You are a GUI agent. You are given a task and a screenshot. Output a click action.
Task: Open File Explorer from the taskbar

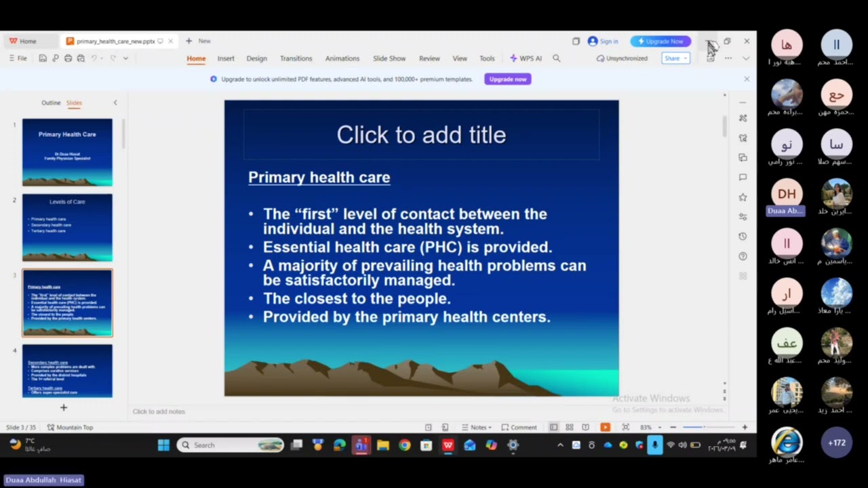click(382, 445)
